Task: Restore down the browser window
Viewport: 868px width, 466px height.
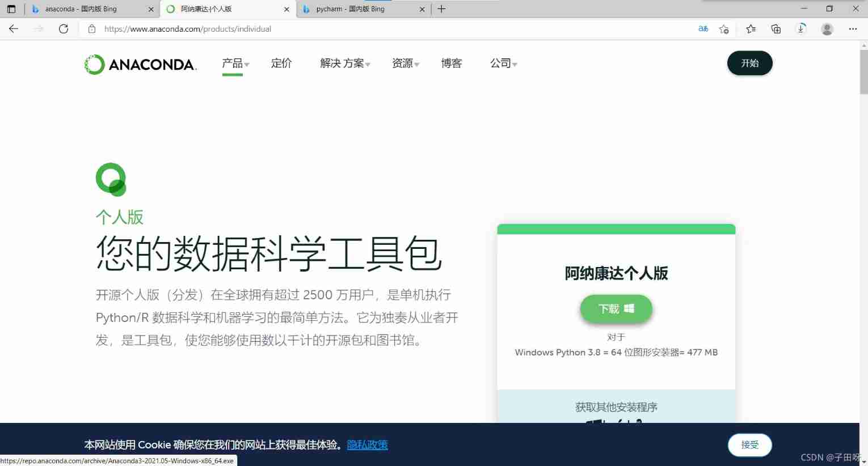Action: (x=829, y=9)
